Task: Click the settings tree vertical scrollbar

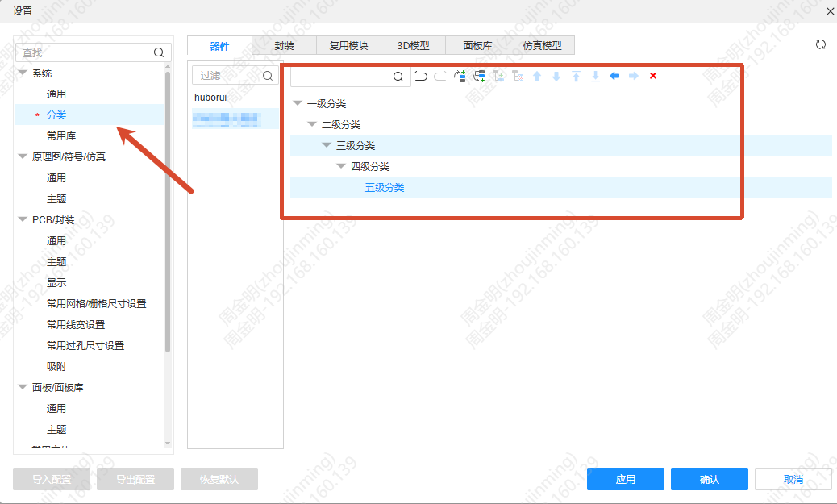Action: (168, 214)
